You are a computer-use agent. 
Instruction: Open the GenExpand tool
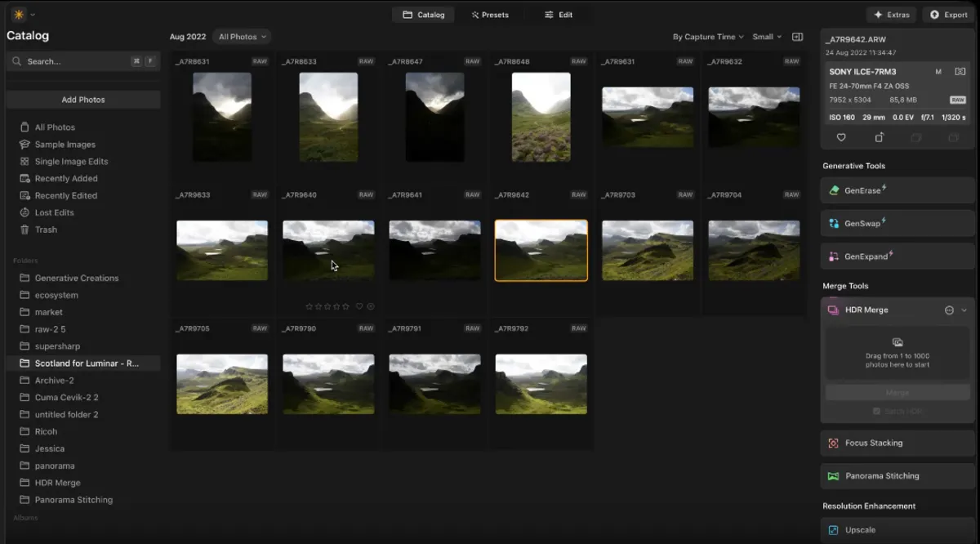(x=896, y=256)
